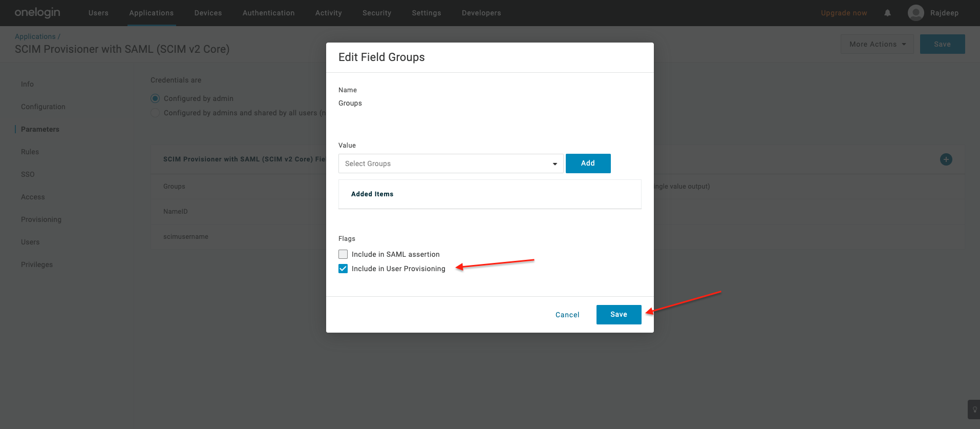The height and width of the screenshot is (429, 980).
Task: Expand the More Actions dropdown
Action: click(x=877, y=45)
